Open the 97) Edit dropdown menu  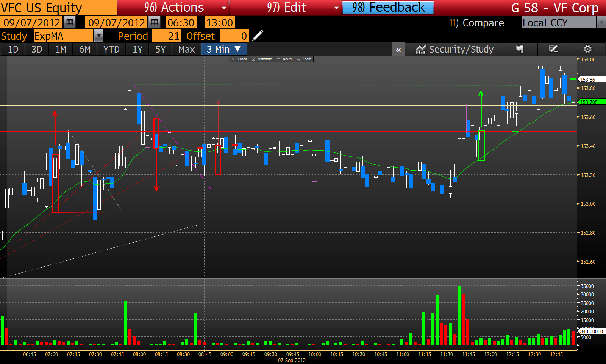[x=286, y=8]
